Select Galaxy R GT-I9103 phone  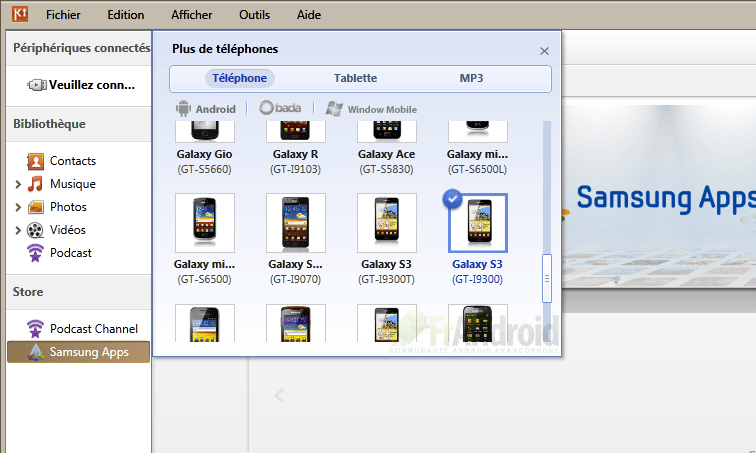click(296, 148)
